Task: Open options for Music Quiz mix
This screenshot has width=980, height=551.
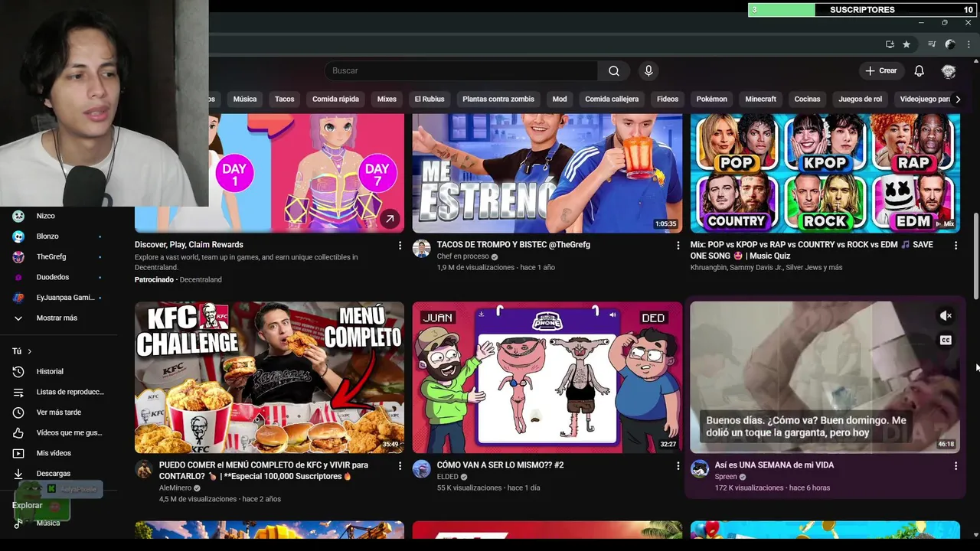Action: pos(955,246)
